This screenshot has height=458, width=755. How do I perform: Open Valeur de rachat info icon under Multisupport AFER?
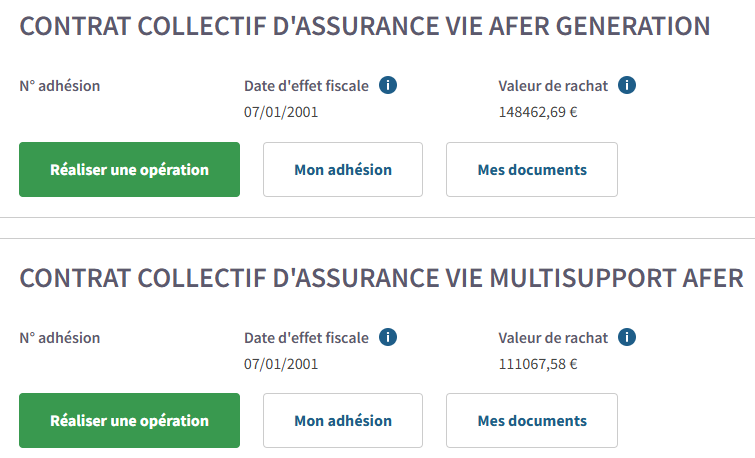(x=627, y=337)
